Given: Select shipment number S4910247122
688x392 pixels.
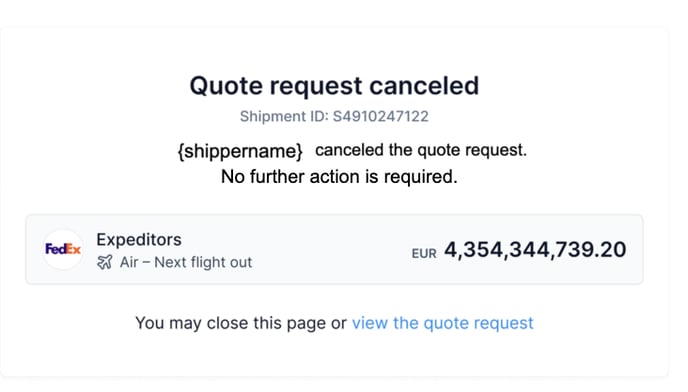Looking at the screenshot, I should click(x=380, y=116).
